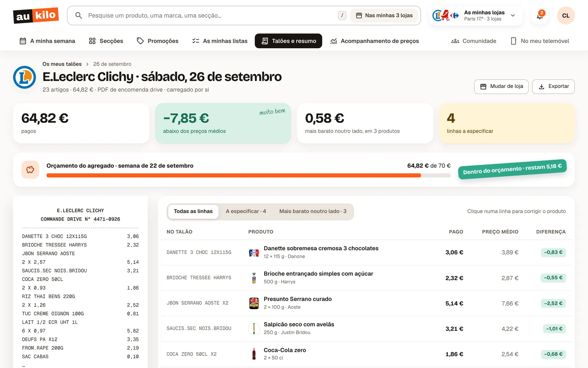Open As minhas listas

coord(220,41)
